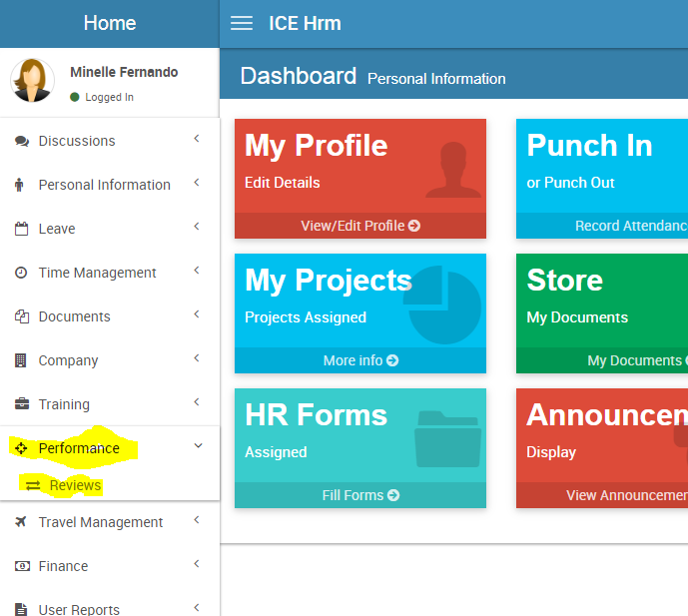
Task: Click the person silhouette on My Profile card
Action: [452, 170]
